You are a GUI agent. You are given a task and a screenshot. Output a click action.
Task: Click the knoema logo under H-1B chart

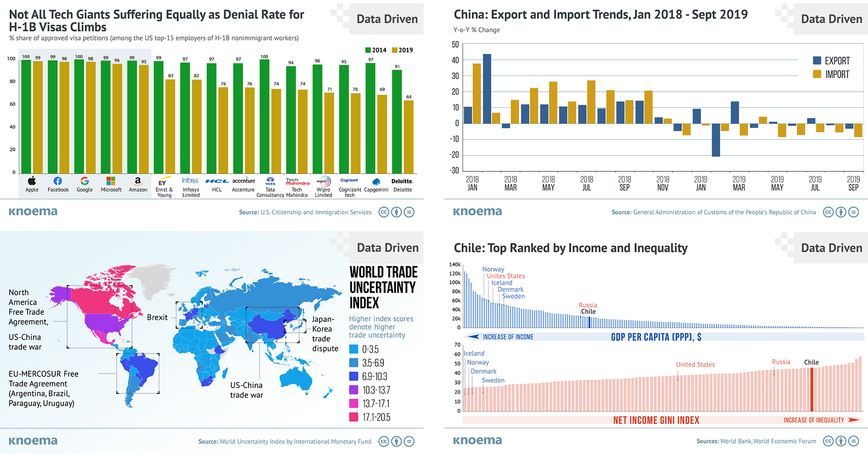click(x=33, y=211)
